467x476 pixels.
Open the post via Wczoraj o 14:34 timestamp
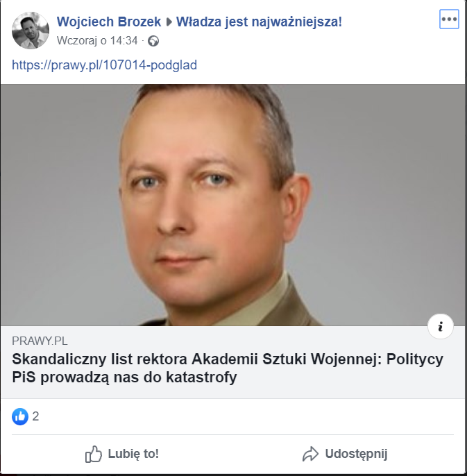point(97,41)
